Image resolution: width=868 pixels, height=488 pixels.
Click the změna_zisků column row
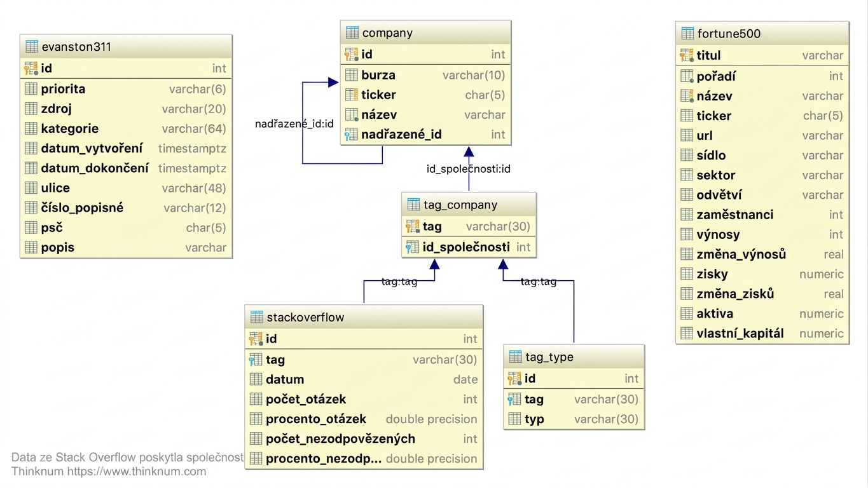click(762, 294)
